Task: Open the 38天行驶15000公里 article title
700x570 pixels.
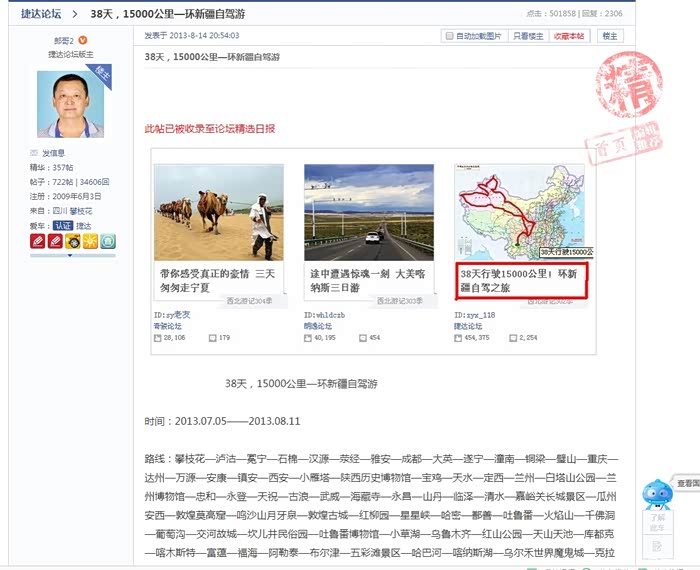Action: (519, 280)
